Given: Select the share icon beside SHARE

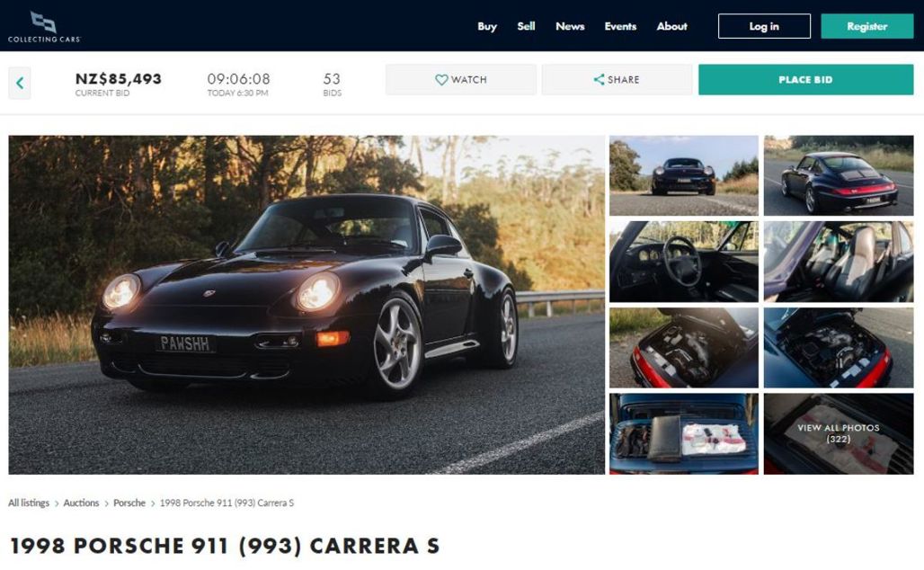Looking at the screenshot, I should 599,80.
